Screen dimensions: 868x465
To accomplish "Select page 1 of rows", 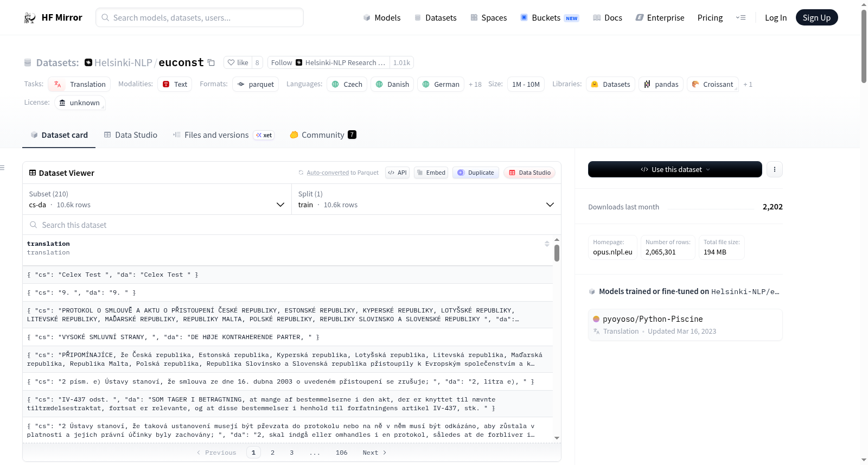I will (253, 453).
